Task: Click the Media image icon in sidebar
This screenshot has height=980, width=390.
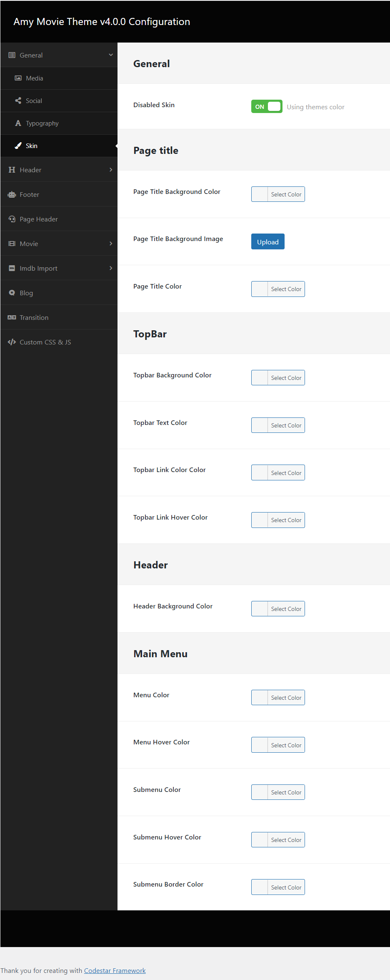Action: 18,78
